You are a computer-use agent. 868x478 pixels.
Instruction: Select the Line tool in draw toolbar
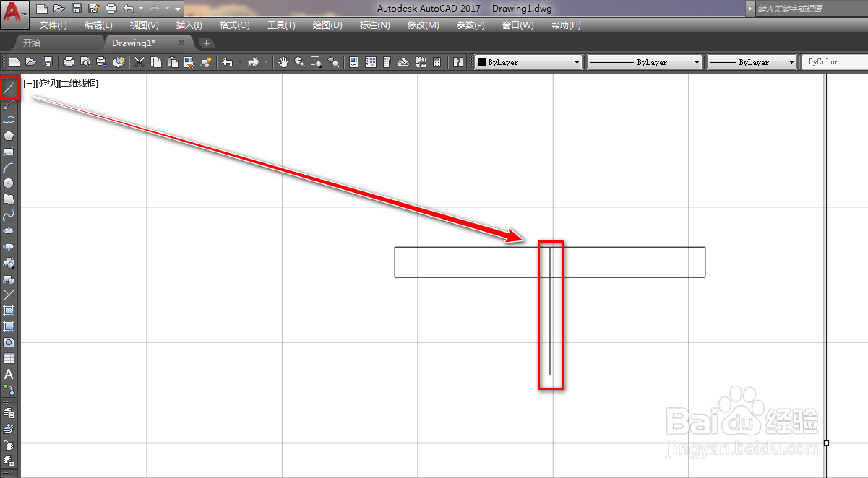click(9, 89)
